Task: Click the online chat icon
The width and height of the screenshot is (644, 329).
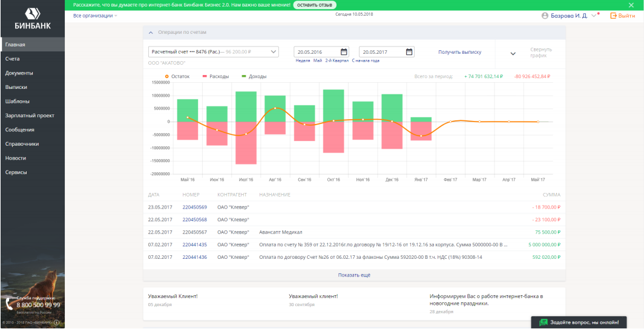Action: tap(544, 322)
